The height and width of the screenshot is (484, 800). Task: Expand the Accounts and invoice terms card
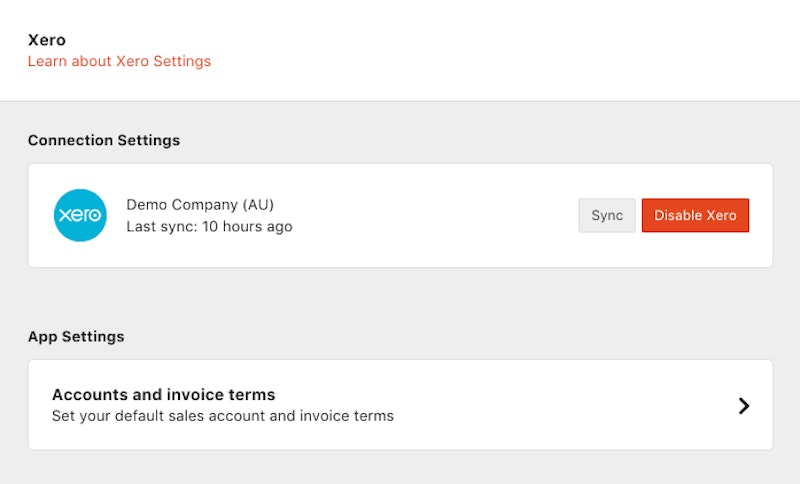[400, 405]
